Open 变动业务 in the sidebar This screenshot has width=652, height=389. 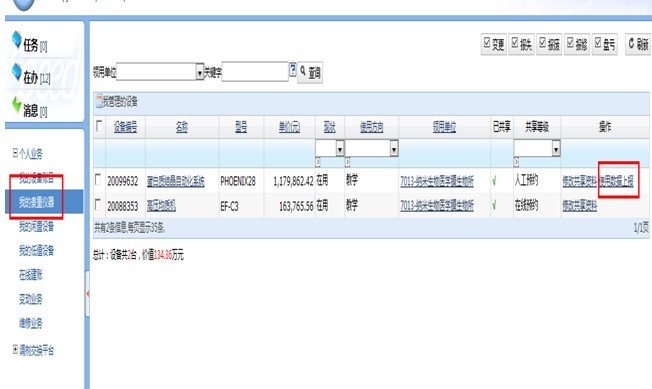coord(30,299)
